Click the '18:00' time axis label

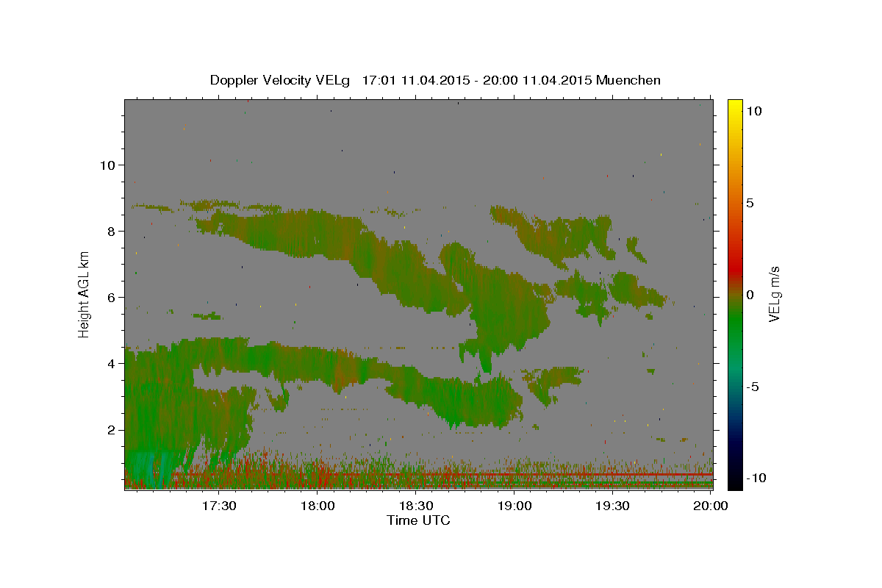click(318, 506)
